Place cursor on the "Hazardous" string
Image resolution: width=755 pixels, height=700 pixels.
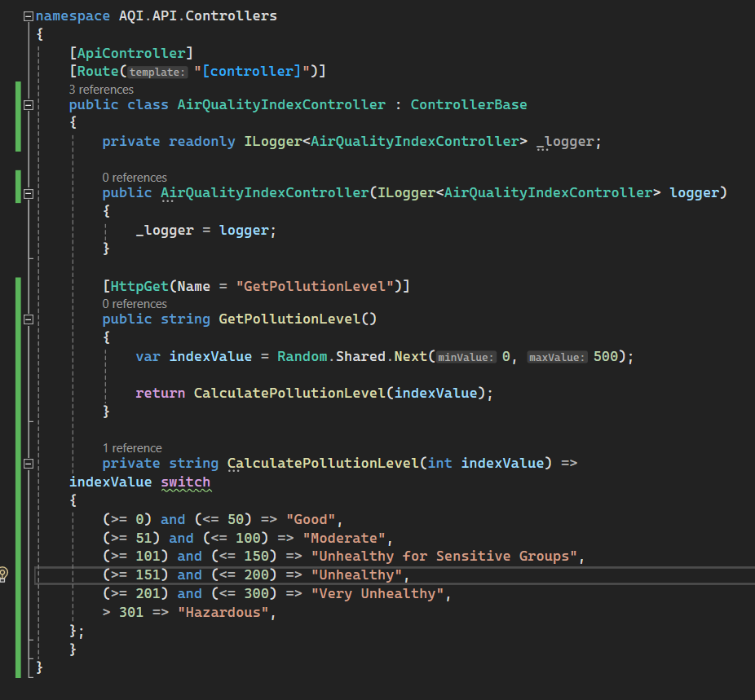coord(223,612)
